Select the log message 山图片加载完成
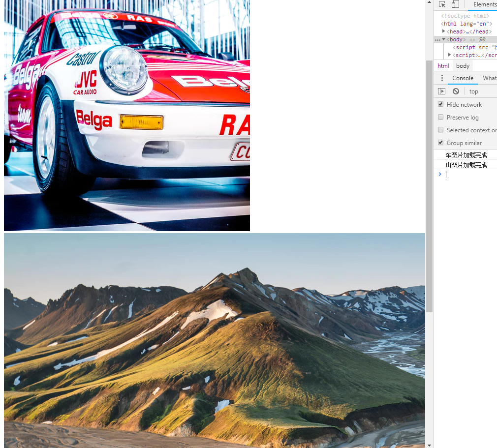This screenshot has width=497, height=448. tap(466, 165)
